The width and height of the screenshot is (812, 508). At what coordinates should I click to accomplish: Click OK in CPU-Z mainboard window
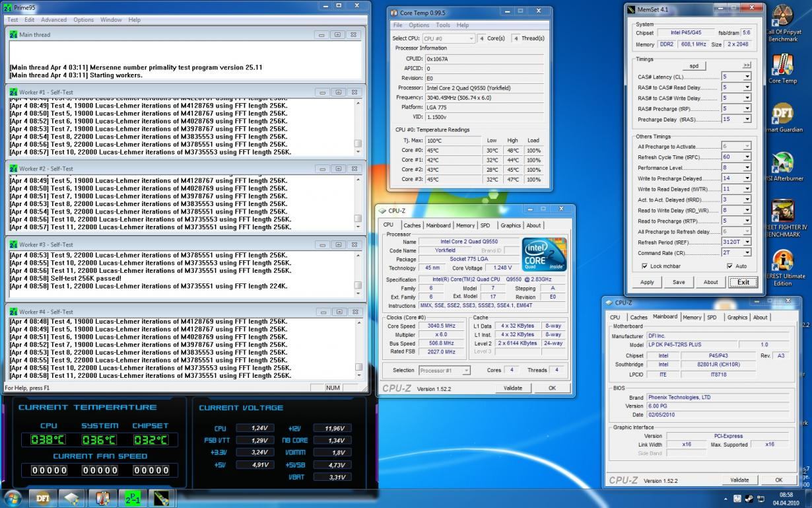[x=778, y=480]
